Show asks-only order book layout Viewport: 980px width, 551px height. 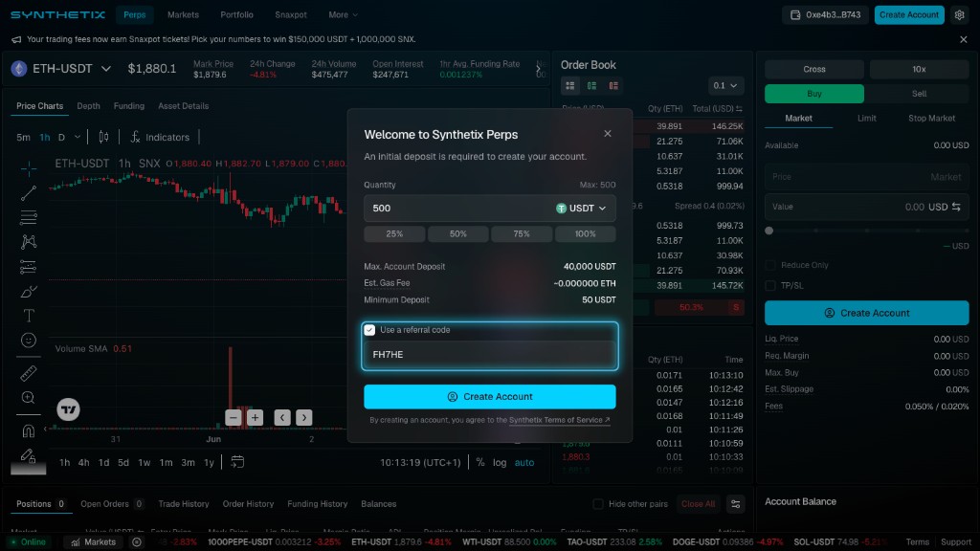pos(613,85)
